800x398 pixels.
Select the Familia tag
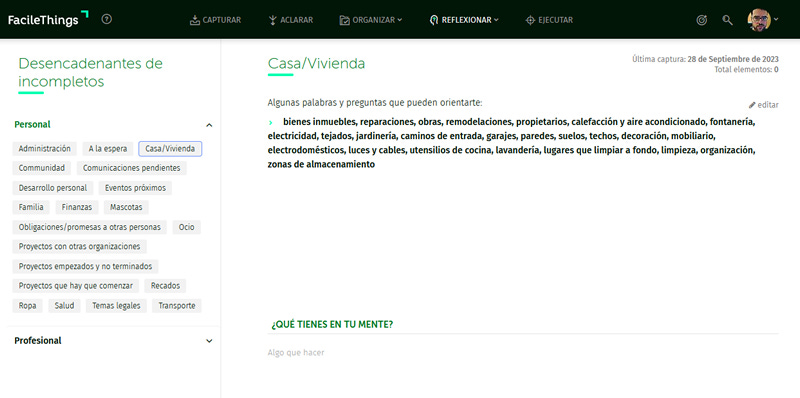[31, 207]
